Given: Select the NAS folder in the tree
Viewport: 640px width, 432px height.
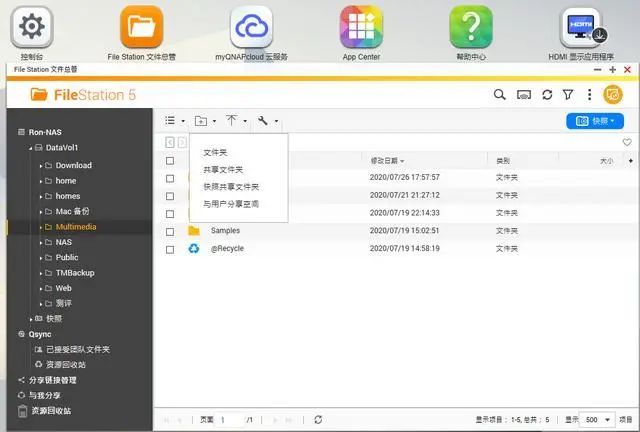Looking at the screenshot, I should click(x=64, y=242).
